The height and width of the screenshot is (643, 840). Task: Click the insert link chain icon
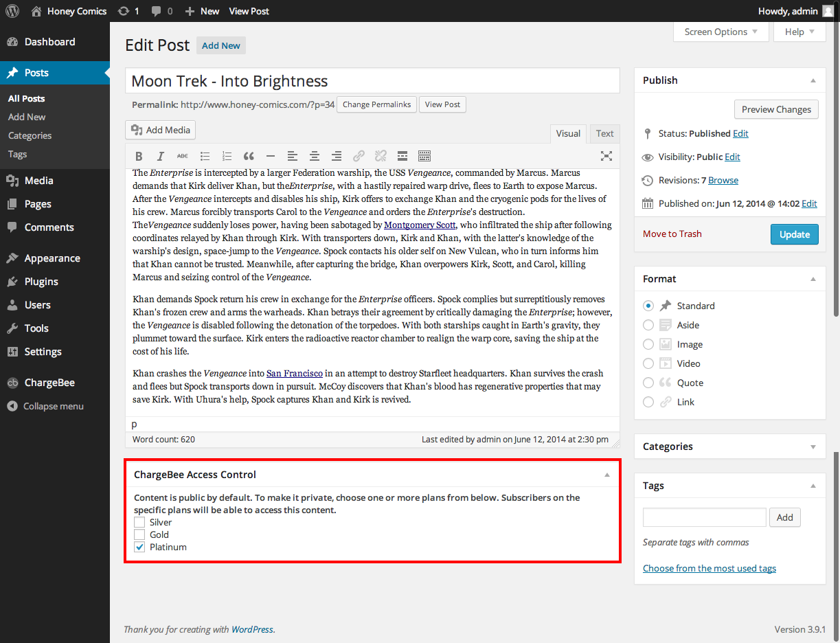(359, 156)
